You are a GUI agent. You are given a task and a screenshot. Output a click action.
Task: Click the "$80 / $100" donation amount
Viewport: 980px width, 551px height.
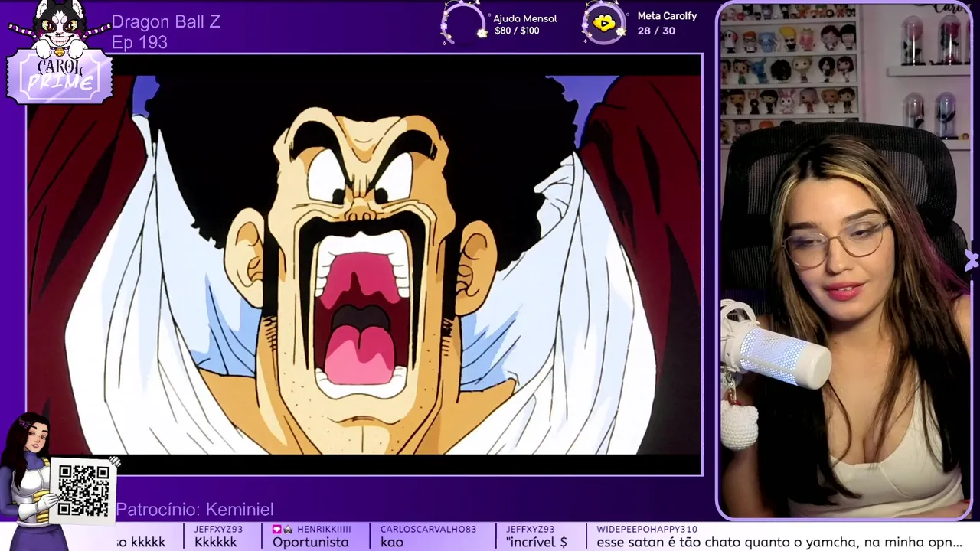click(x=517, y=31)
